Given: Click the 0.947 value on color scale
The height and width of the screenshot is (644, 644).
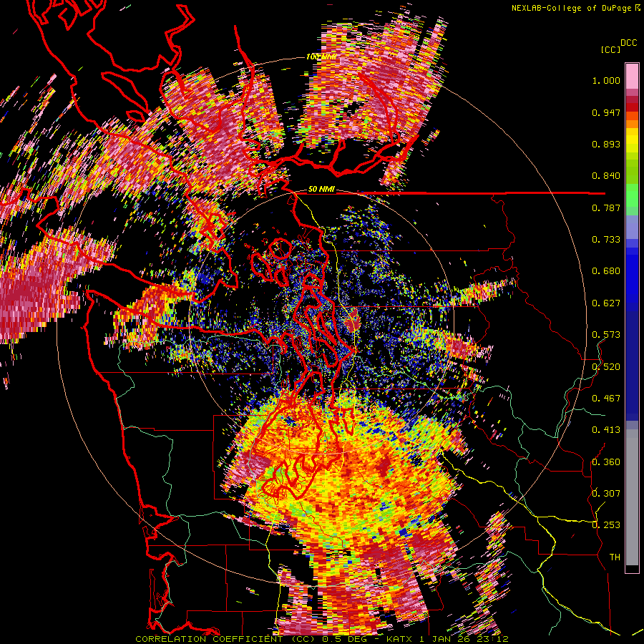Looking at the screenshot, I should click(606, 112).
